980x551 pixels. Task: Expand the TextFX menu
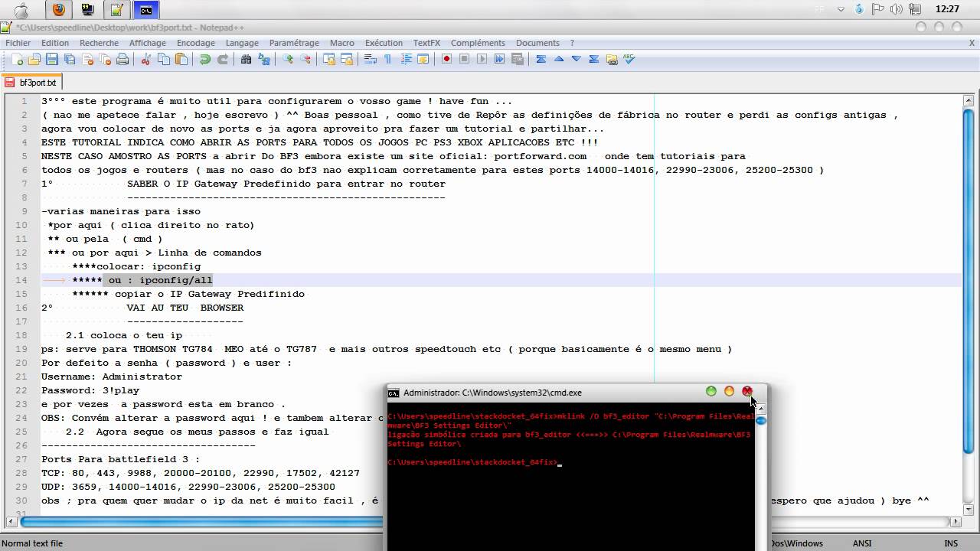[426, 43]
